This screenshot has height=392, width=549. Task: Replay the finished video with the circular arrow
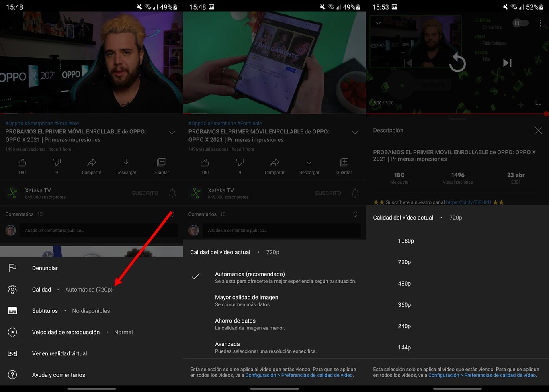tap(457, 63)
